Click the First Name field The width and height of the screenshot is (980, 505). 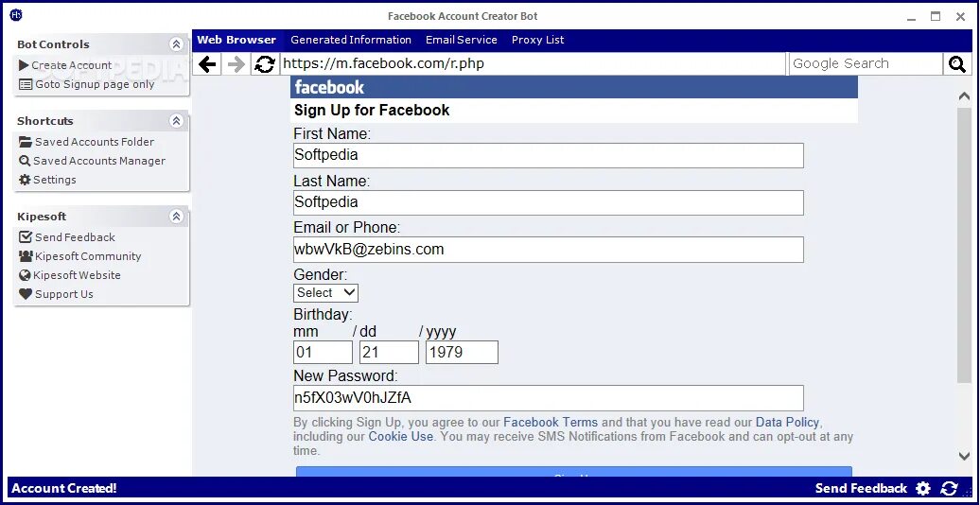pyautogui.click(x=548, y=155)
